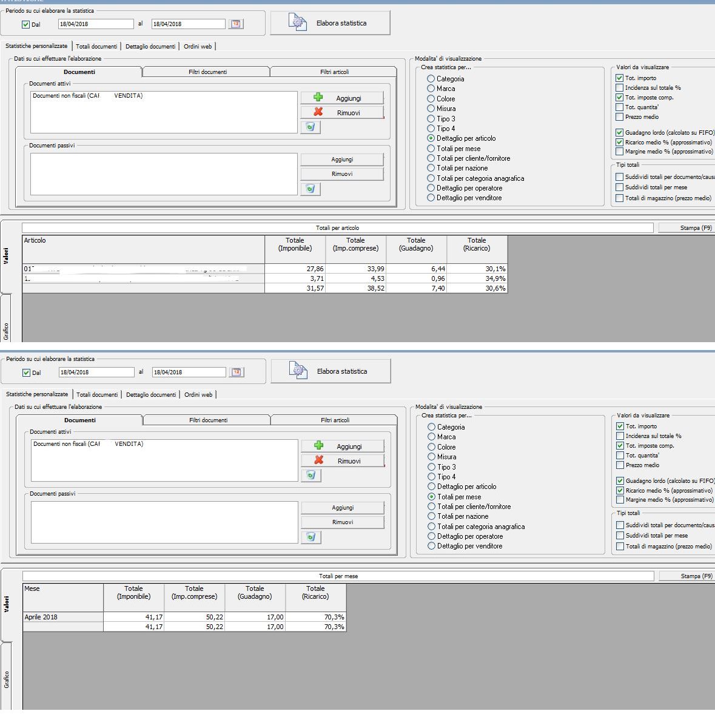Clear Documenti attivi list icon, Totali per articolo view
715x728 pixels.
(310, 127)
